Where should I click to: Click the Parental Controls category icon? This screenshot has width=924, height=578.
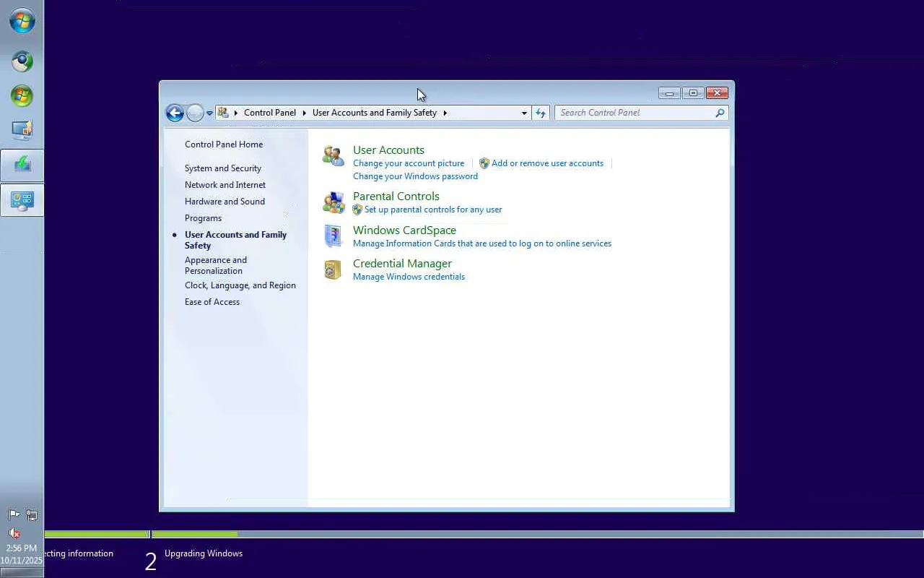click(x=333, y=202)
